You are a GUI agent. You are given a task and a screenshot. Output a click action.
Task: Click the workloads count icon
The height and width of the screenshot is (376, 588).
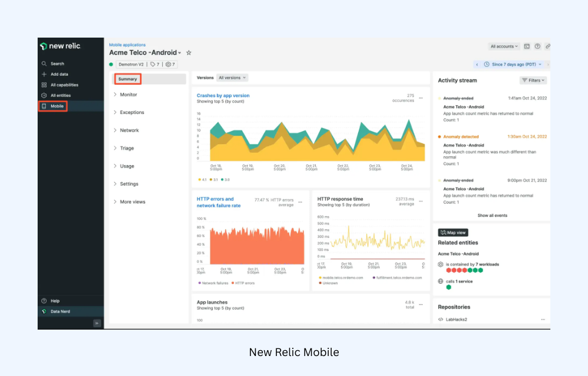(x=168, y=65)
